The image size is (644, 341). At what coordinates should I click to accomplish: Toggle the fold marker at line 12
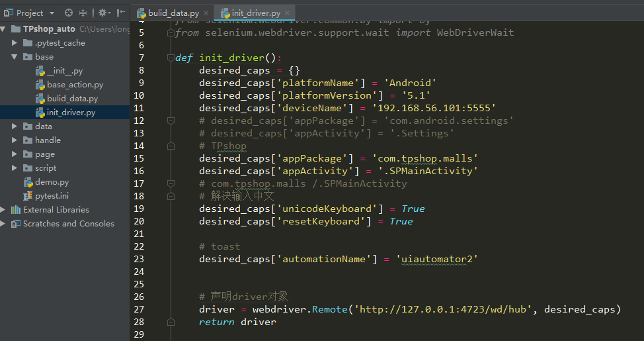point(171,121)
